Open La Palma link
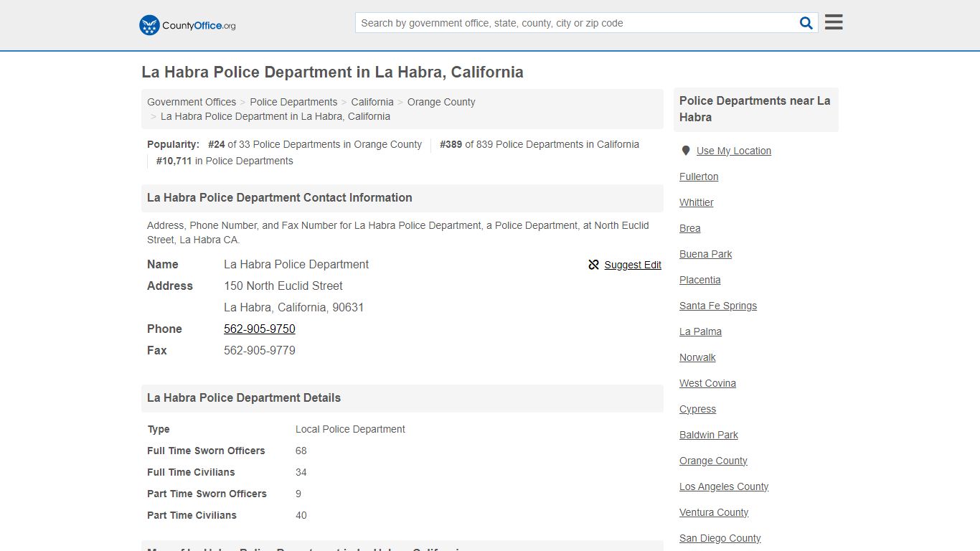The image size is (980, 551). (701, 331)
